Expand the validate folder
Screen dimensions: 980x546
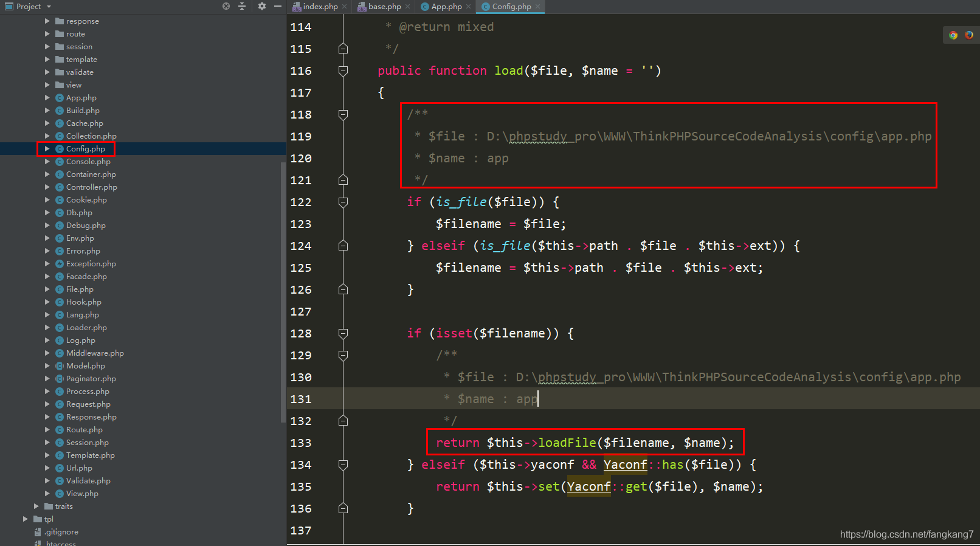(x=47, y=72)
